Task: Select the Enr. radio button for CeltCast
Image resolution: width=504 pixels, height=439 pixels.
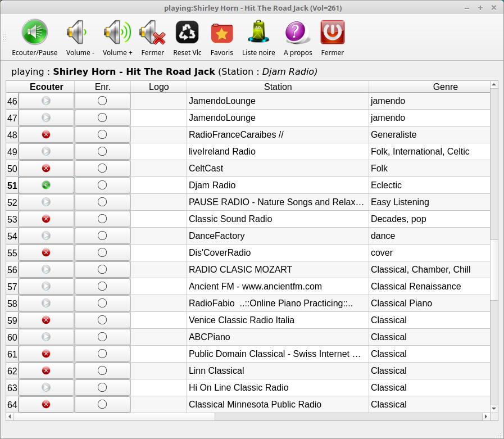Action: (102, 168)
